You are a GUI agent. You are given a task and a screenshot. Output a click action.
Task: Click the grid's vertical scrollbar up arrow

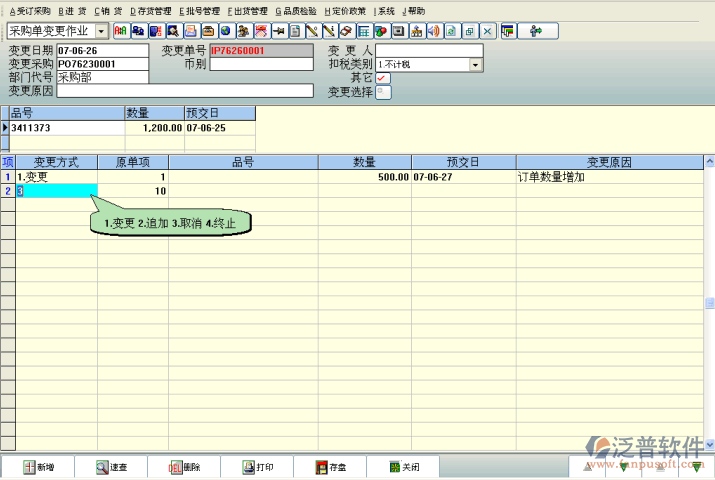(709, 161)
